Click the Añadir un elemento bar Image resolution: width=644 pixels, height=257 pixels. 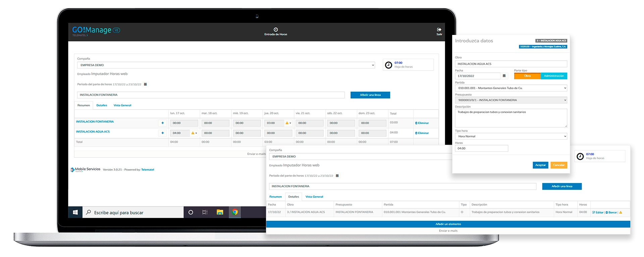point(448,224)
